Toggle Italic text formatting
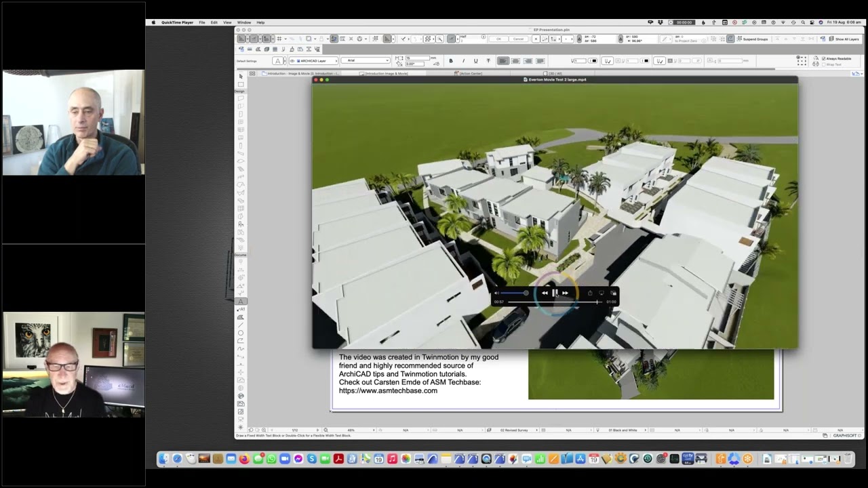Viewport: 868px width, 488px height. pos(463,61)
